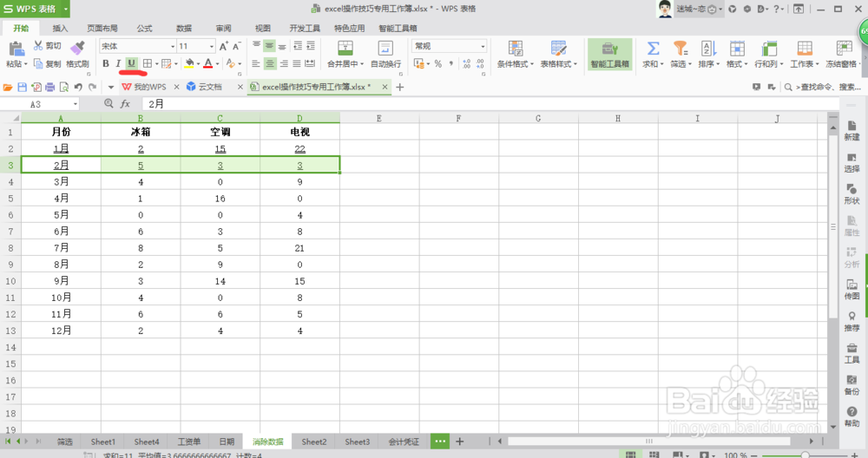Expand the WPS 表格 application menu arrow
This screenshot has width=868, height=458.
pos(65,9)
